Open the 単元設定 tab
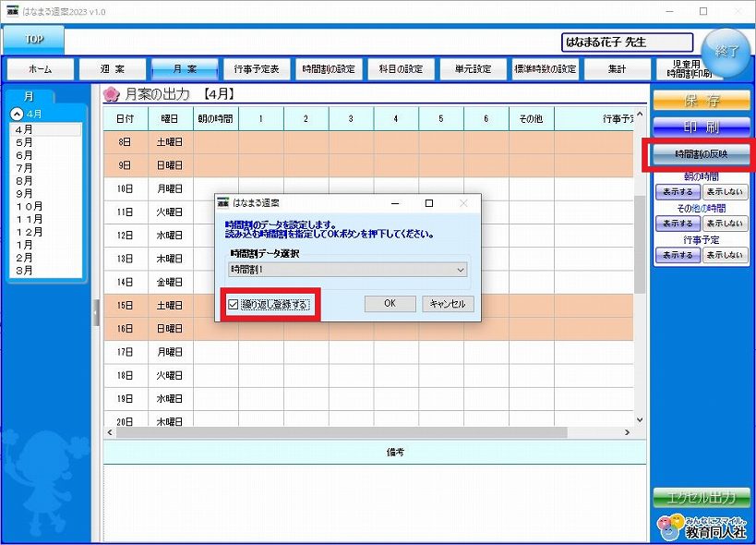Screen dimensions: 756x545 473,69
